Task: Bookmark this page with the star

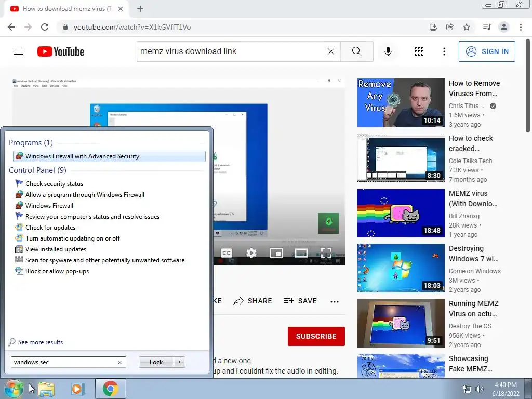Action: pyautogui.click(x=467, y=27)
